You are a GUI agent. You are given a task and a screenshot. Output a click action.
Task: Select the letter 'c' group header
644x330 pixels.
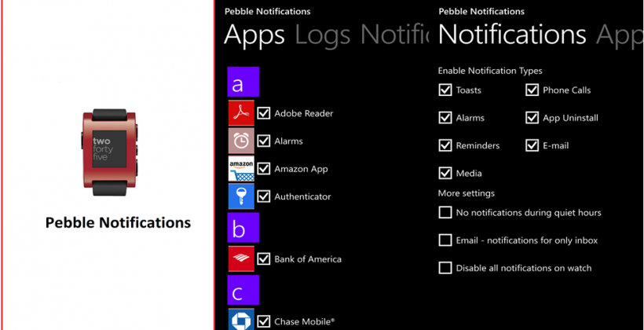coord(243,290)
